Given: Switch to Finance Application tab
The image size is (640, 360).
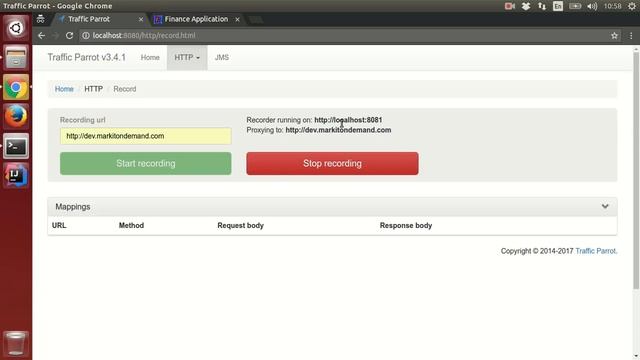Looking at the screenshot, I should pyautogui.click(x=196, y=19).
